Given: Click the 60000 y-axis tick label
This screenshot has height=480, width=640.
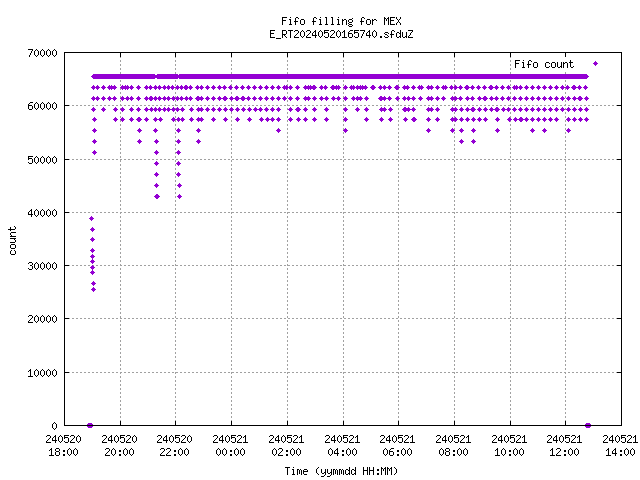Looking at the screenshot, I should 42,106.
